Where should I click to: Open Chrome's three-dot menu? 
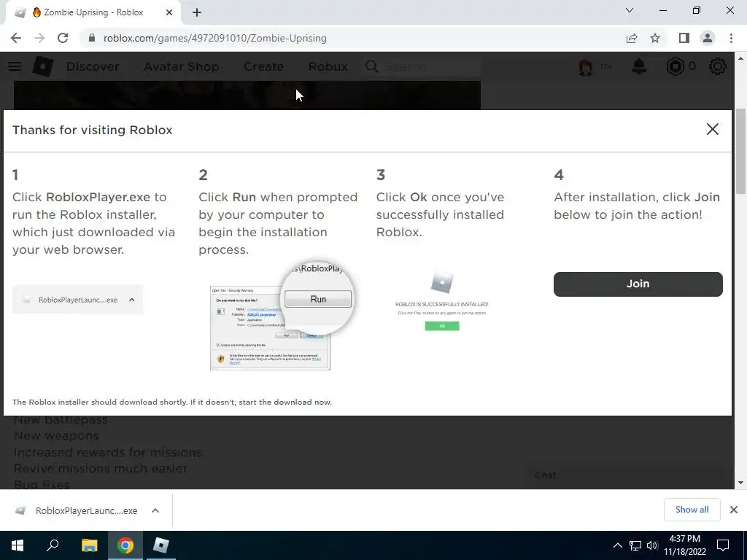click(731, 38)
